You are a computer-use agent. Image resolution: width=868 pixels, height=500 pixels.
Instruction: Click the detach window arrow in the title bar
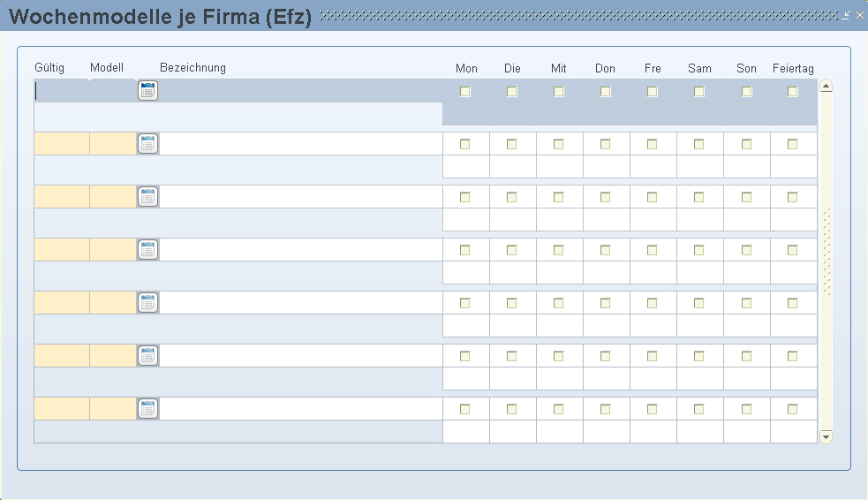846,15
